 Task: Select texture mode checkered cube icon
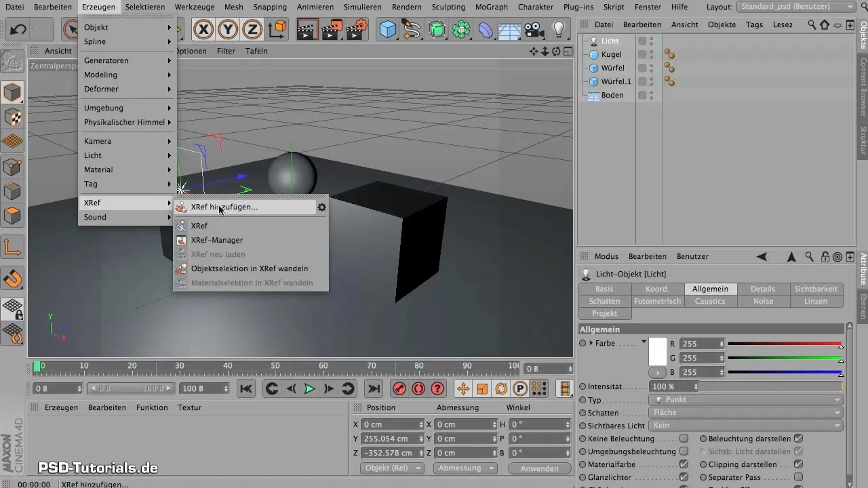[x=14, y=117]
